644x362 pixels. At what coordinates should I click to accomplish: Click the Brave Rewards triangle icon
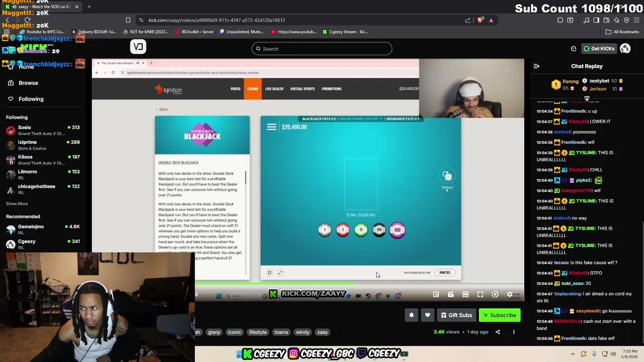491,20
